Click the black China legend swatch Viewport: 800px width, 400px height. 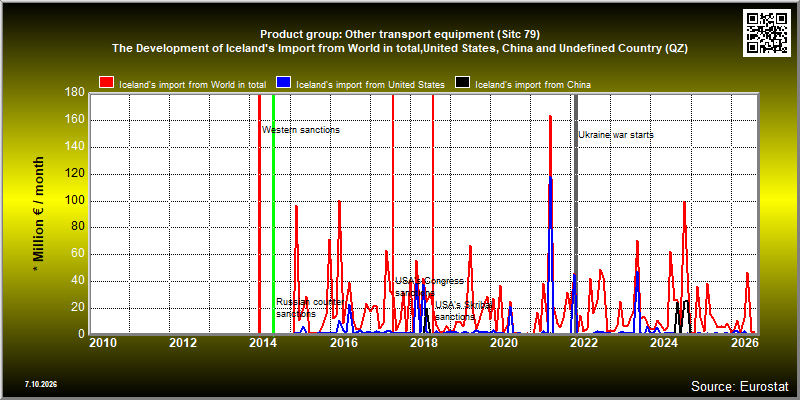point(462,83)
